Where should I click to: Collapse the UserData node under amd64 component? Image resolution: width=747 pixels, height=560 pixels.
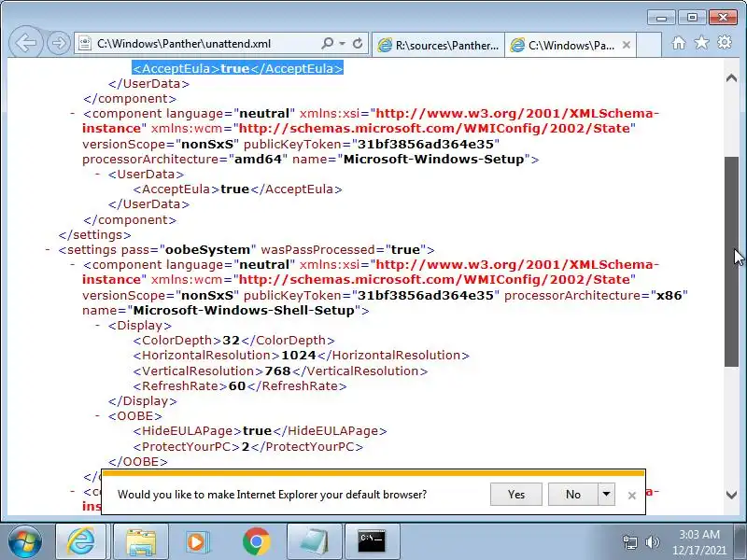(97, 175)
